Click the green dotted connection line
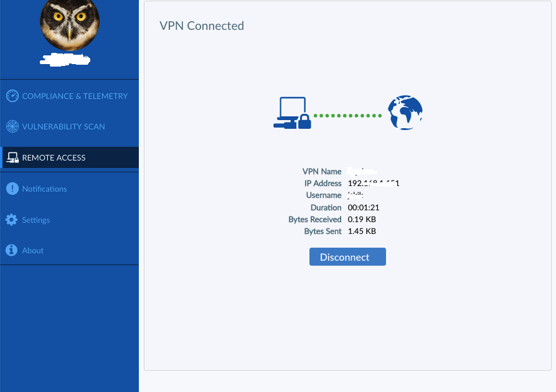 pyautogui.click(x=347, y=115)
